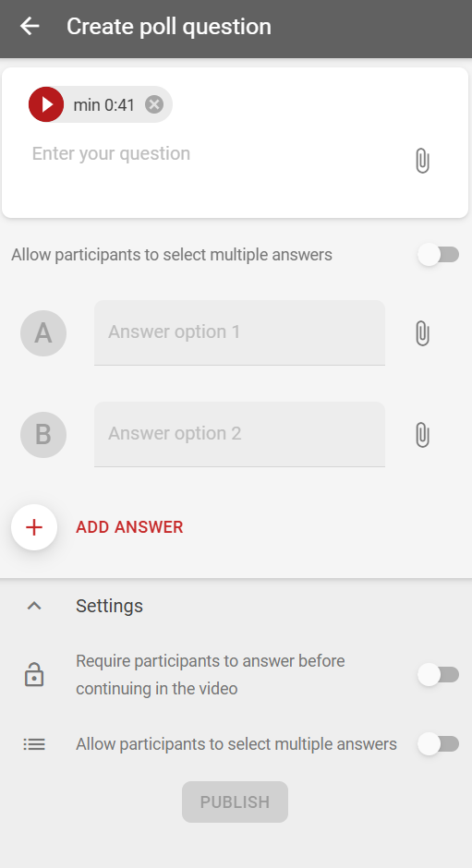
Task: Toggle require participants to answer switch
Action: tap(438, 675)
